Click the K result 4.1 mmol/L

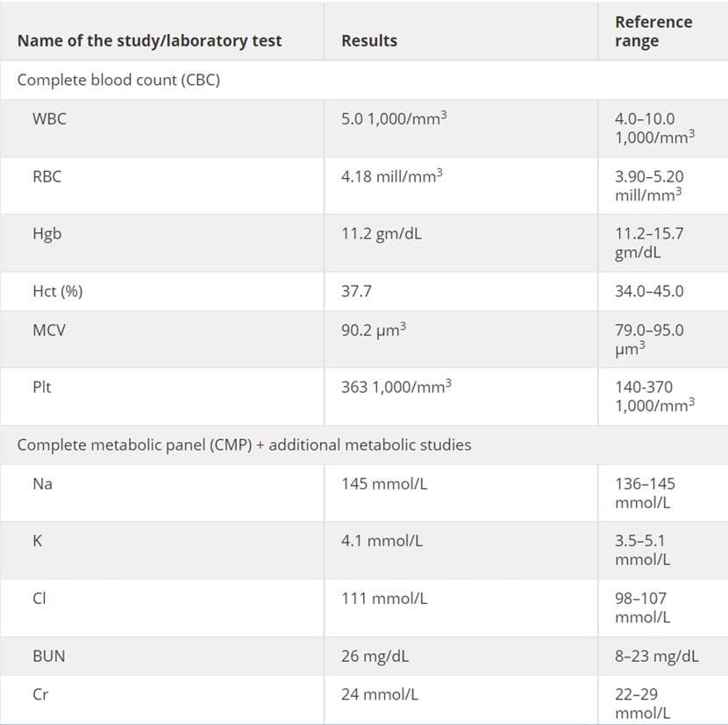382,541
